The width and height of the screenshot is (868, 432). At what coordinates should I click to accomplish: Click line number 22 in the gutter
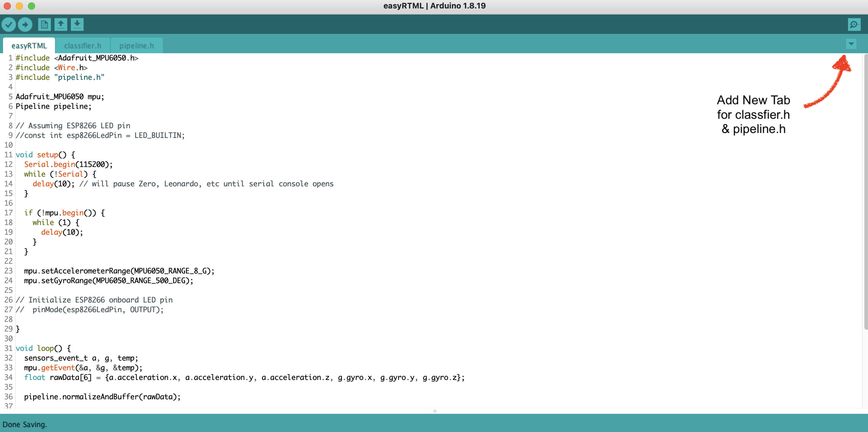8,261
